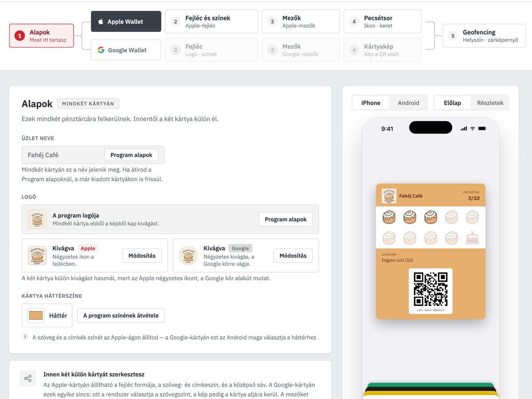
Task: Click the gray Google tag beside Kivágva
Action: (x=240, y=248)
